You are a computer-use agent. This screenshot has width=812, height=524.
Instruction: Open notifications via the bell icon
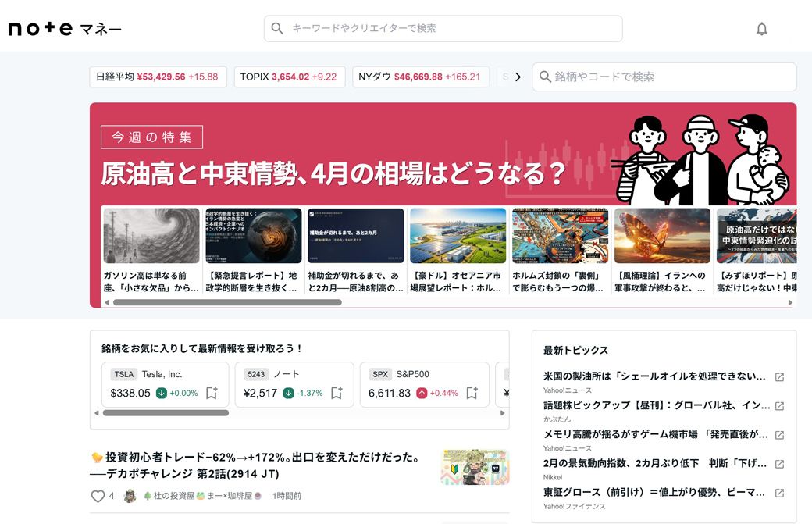(761, 27)
